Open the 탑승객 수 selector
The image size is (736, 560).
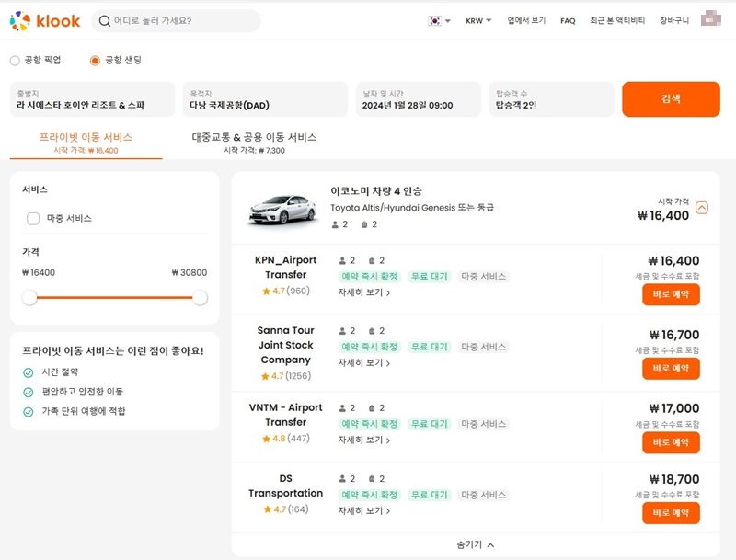pos(551,99)
